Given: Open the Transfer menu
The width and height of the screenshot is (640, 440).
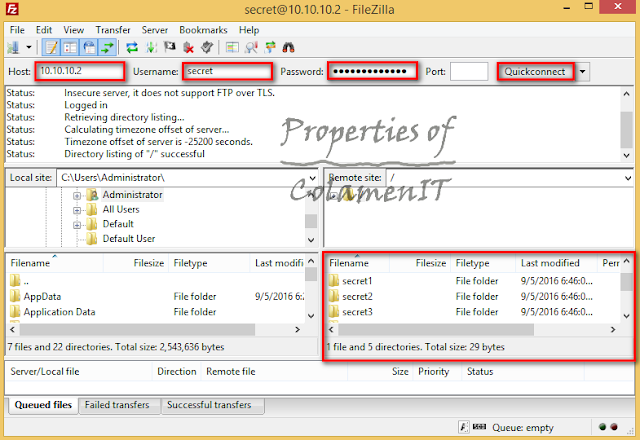Looking at the screenshot, I should (113, 30).
